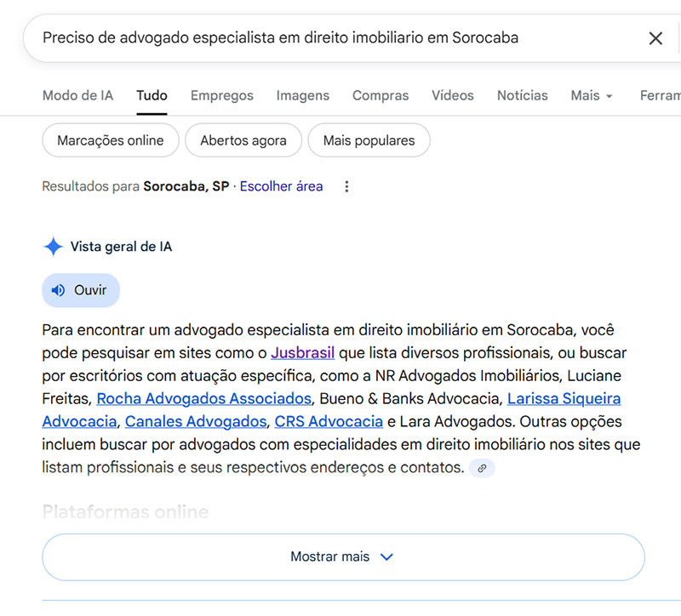This screenshot has height=616, width=681.
Task: Open the Jusbrasil link
Action: tap(302, 352)
